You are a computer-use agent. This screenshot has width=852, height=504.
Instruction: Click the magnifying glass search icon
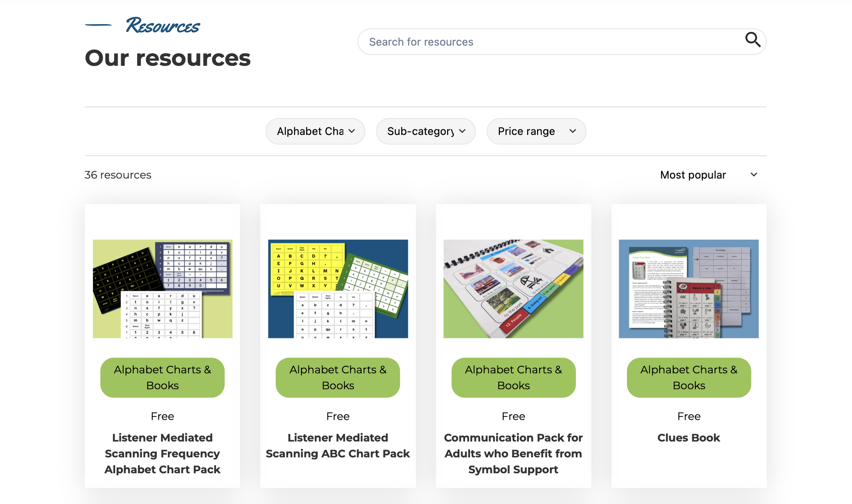[752, 40]
